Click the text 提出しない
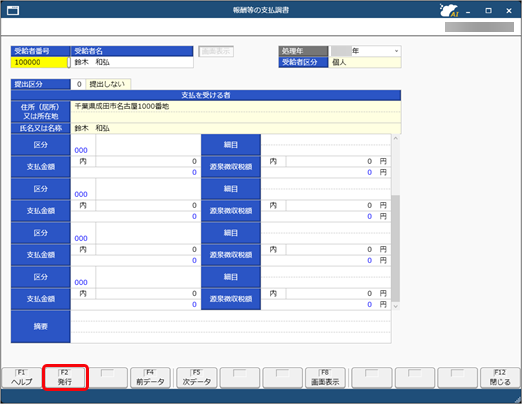The height and width of the screenshot is (404, 522). (x=107, y=84)
